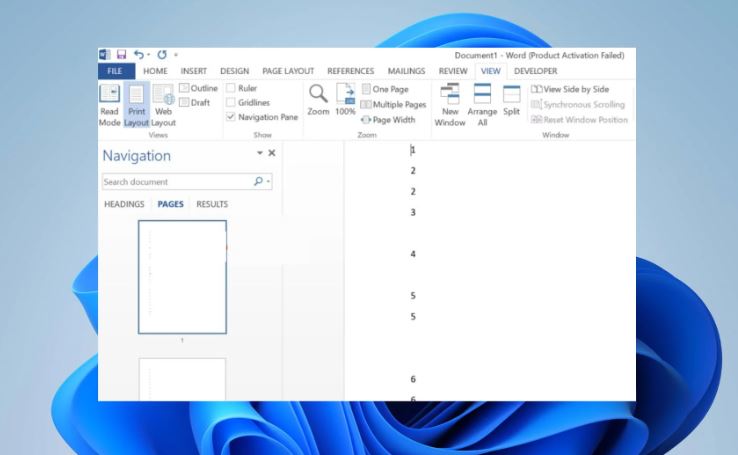Screen dimensions: 738x455
Task: Click Synchronous Scrolling option
Action: click(x=578, y=104)
